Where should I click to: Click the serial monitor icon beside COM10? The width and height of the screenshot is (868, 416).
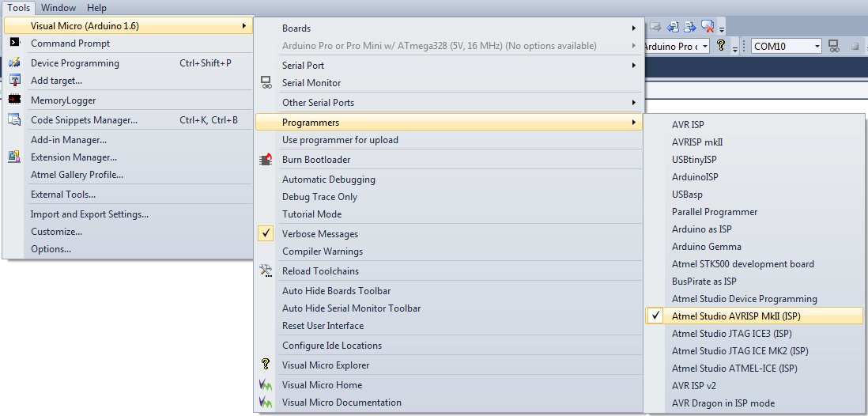834,47
